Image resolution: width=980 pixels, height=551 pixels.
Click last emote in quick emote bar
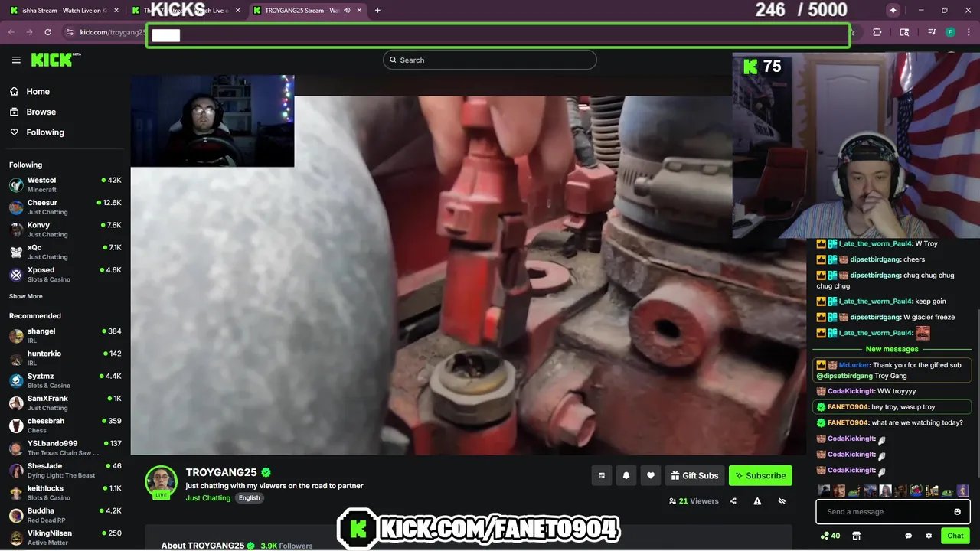pos(962,491)
